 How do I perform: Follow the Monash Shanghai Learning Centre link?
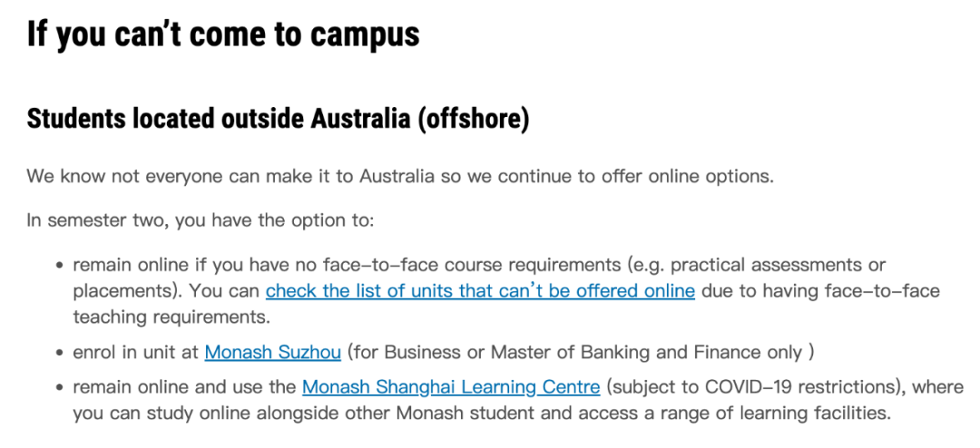(x=451, y=387)
